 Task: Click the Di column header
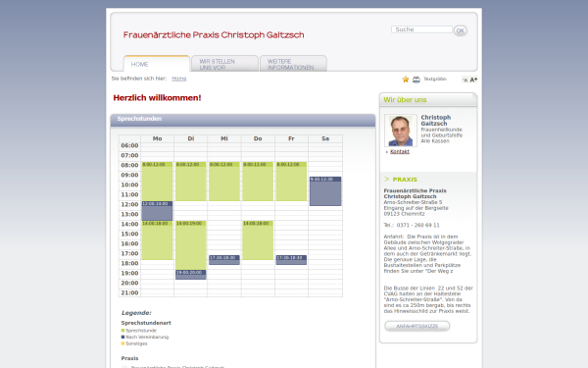coord(190,138)
